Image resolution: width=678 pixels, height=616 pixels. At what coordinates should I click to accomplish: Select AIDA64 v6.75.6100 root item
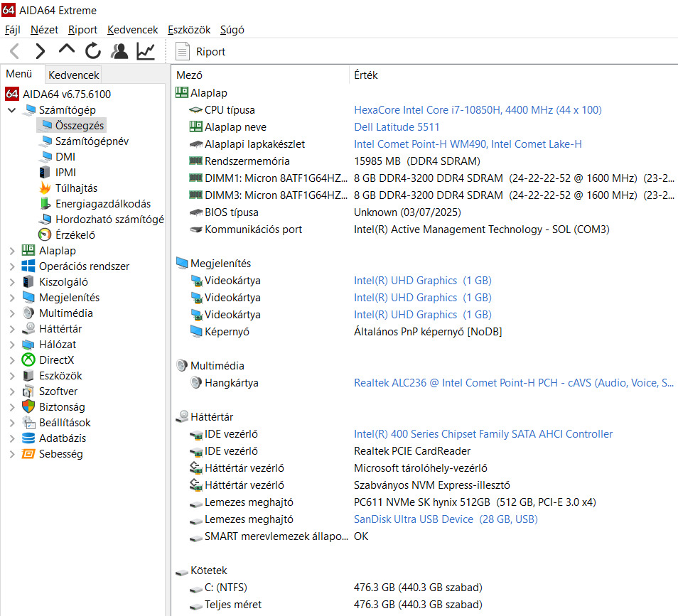tap(58, 94)
